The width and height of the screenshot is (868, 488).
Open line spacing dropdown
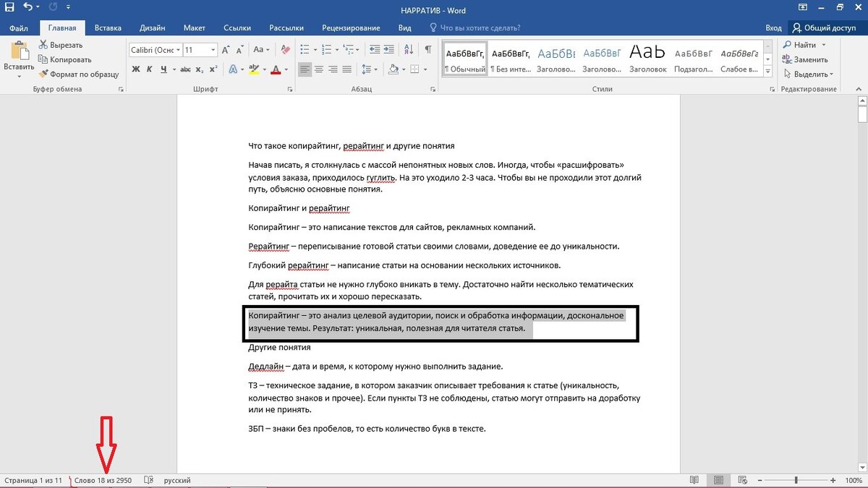coord(371,69)
